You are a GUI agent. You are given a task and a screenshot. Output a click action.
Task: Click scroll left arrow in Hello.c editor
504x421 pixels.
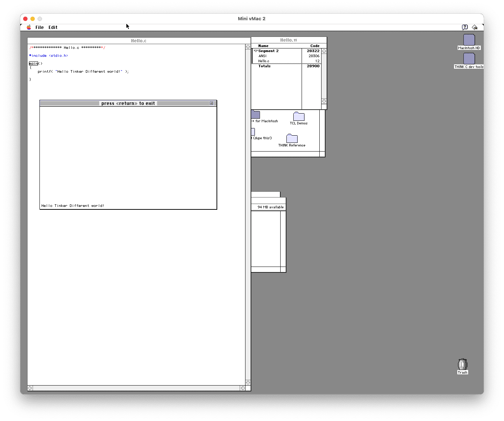(x=30, y=388)
